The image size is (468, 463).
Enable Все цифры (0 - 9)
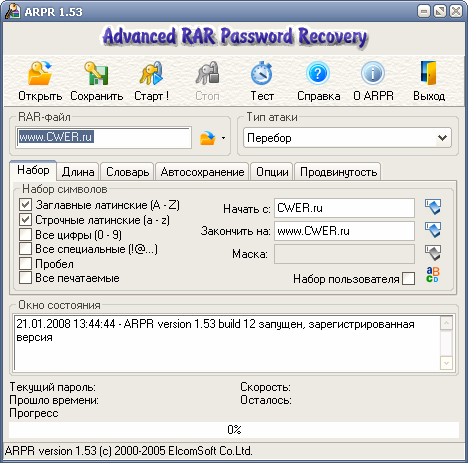point(25,234)
